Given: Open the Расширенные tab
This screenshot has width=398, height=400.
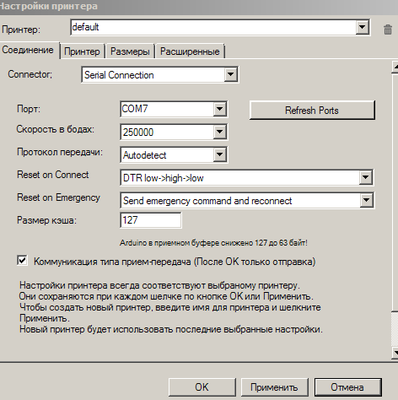Looking at the screenshot, I should (x=190, y=51).
